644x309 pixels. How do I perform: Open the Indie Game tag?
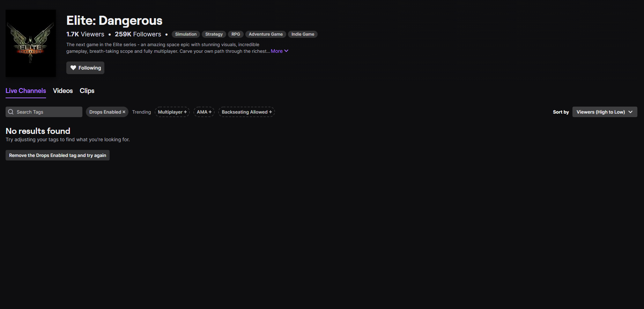coord(303,34)
